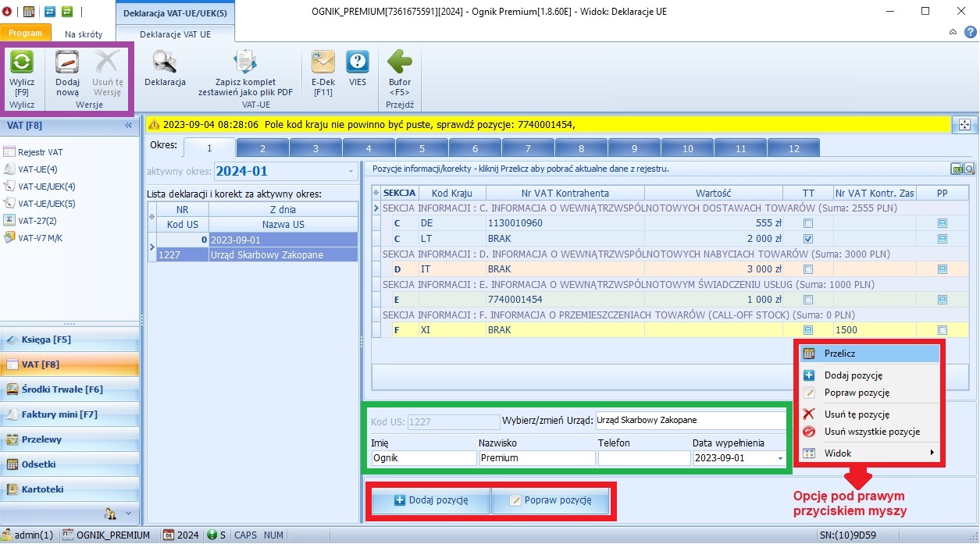
Task: Open E-Dek [F11] envelope icon
Action: pos(323,62)
